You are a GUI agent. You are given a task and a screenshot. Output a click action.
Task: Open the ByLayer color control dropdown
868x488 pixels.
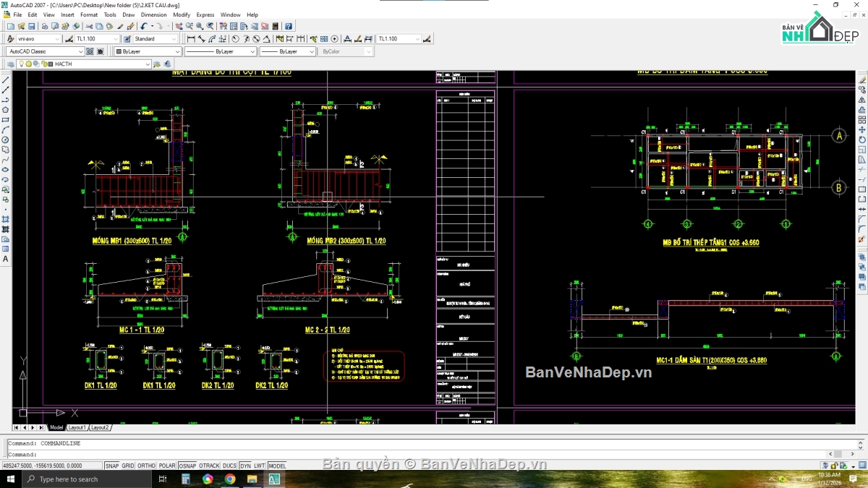(148, 51)
